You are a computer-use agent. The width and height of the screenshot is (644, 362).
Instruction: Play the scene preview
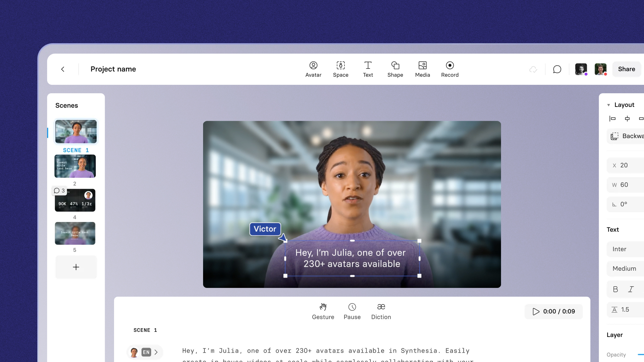tap(536, 311)
